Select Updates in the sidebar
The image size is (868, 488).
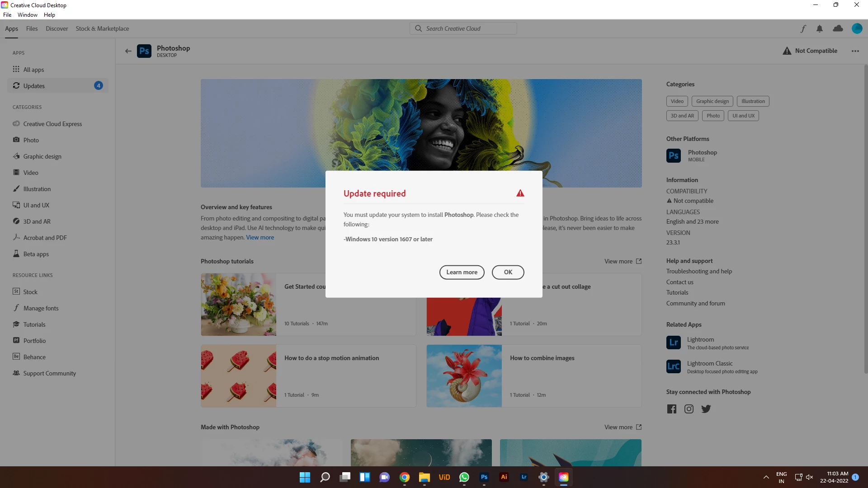pyautogui.click(x=34, y=86)
